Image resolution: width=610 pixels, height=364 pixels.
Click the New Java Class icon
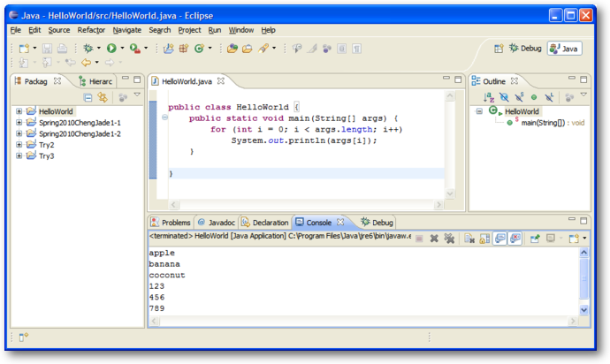(199, 49)
